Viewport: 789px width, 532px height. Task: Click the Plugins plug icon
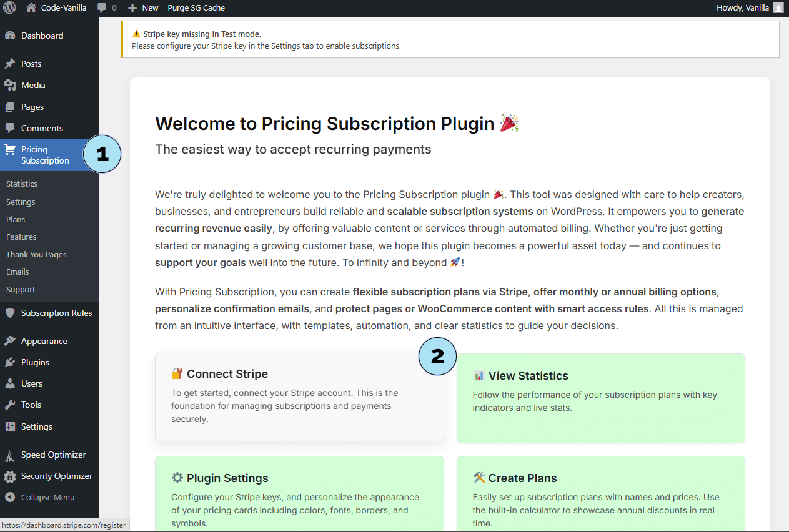point(10,362)
